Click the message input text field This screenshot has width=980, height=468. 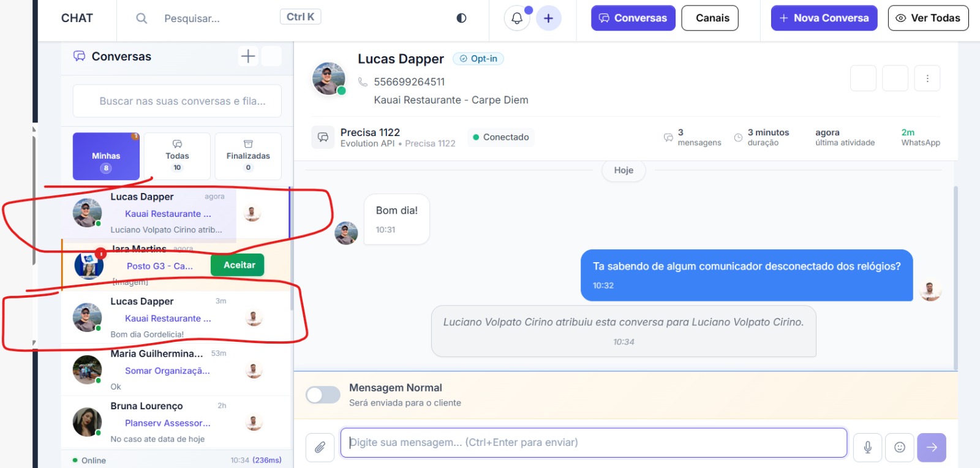coord(593,443)
